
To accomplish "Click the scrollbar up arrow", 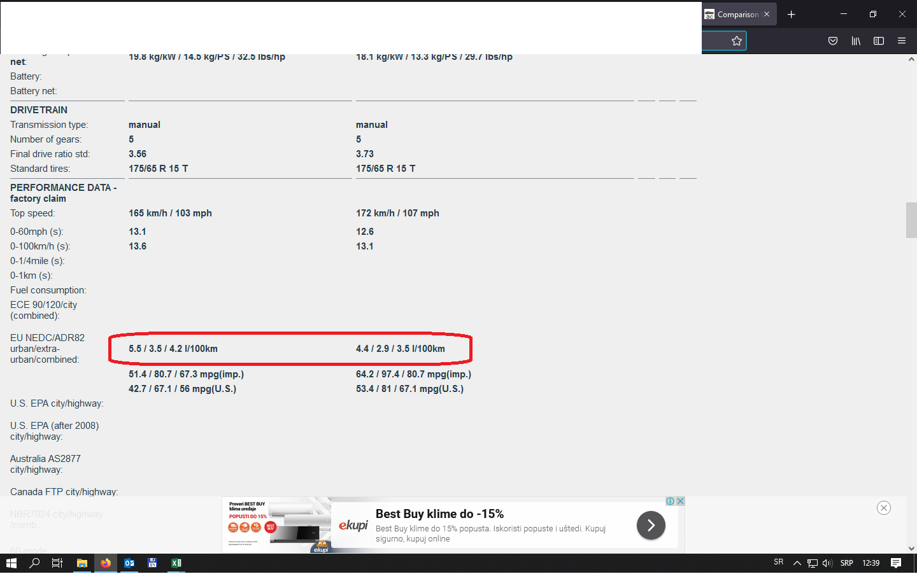I will (911, 59).
